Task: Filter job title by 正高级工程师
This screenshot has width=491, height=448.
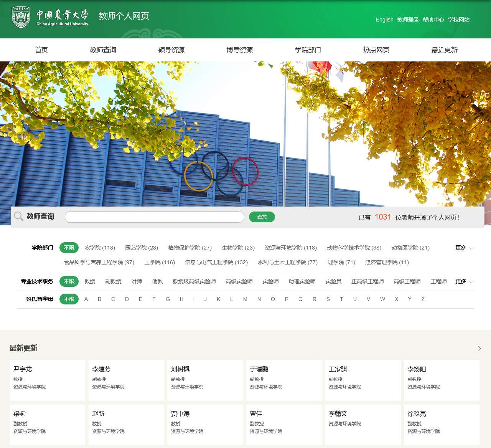Action: (x=367, y=281)
